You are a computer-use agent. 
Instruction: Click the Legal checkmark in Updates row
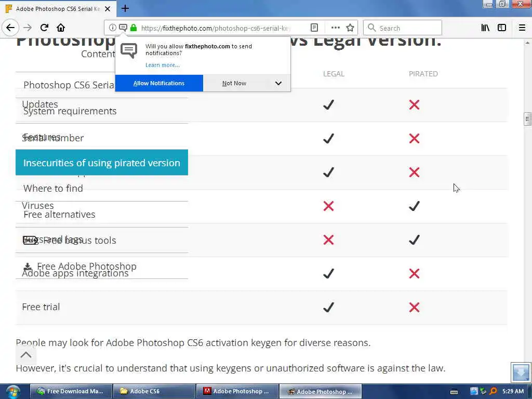coord(328,104)
